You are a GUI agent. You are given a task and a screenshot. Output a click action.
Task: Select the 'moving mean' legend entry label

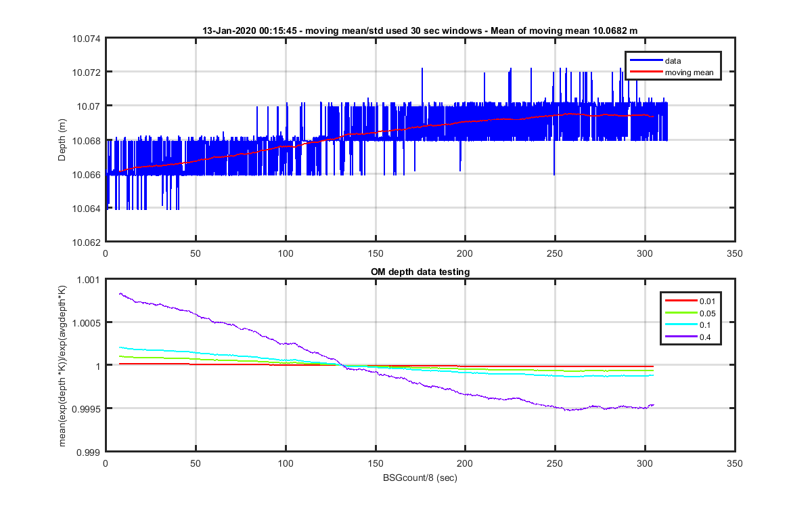pyautogui.click(x=689, y=72)
